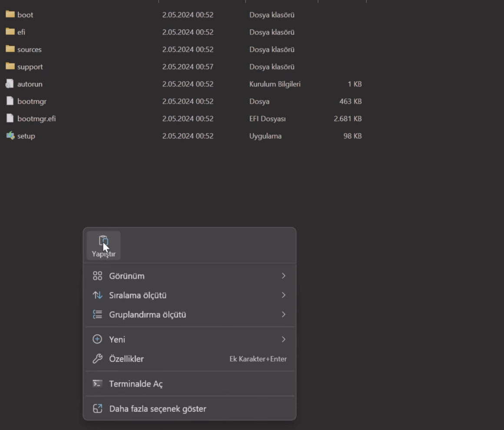Screen dimensions: 504x430
Task: Click the setup application icon
Action: (10, 136)
